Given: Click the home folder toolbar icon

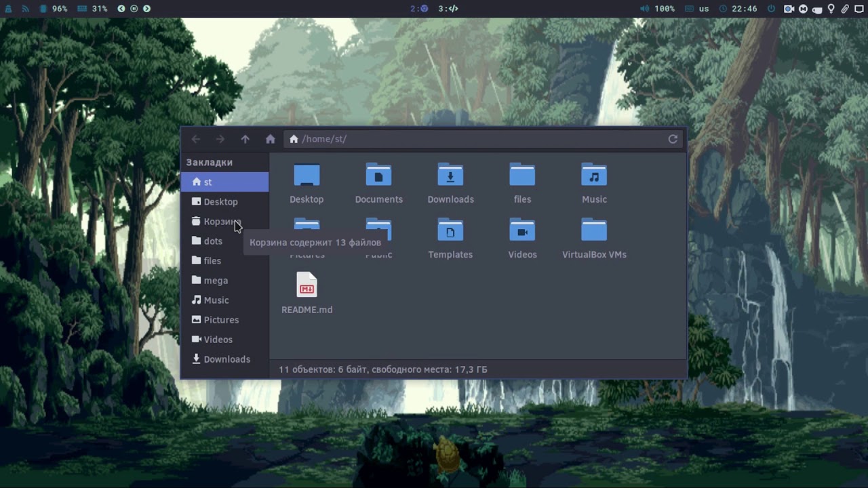Looking at the screenshot, I should 270,139.
